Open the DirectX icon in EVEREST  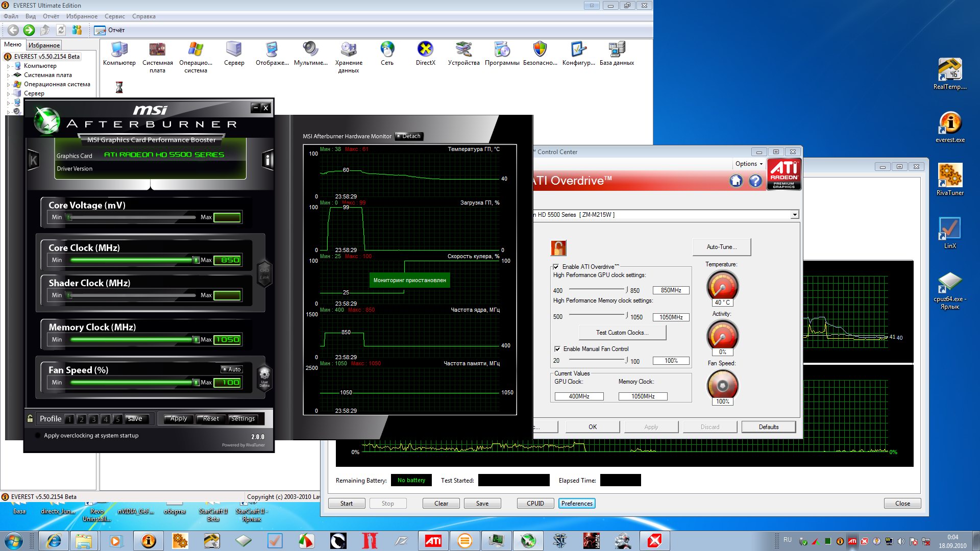(425, 50)
